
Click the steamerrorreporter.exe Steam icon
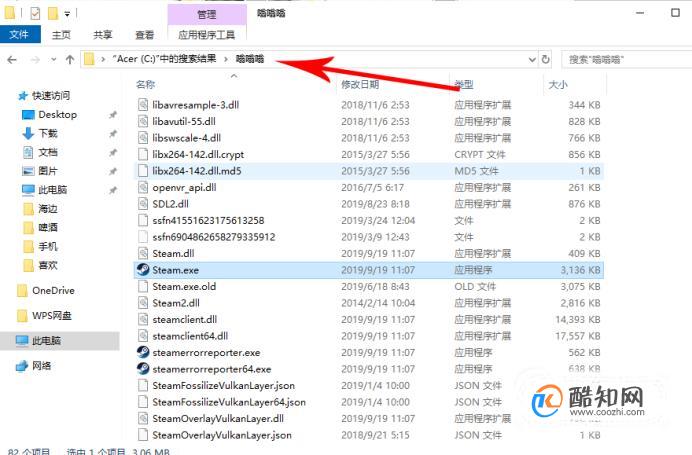143,352
